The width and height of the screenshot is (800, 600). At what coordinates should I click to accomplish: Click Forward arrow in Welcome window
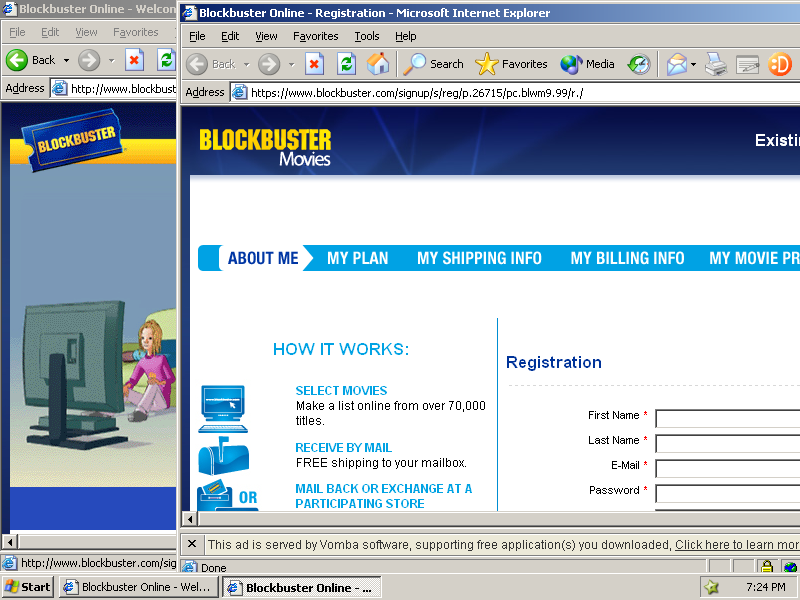point(89,60)
